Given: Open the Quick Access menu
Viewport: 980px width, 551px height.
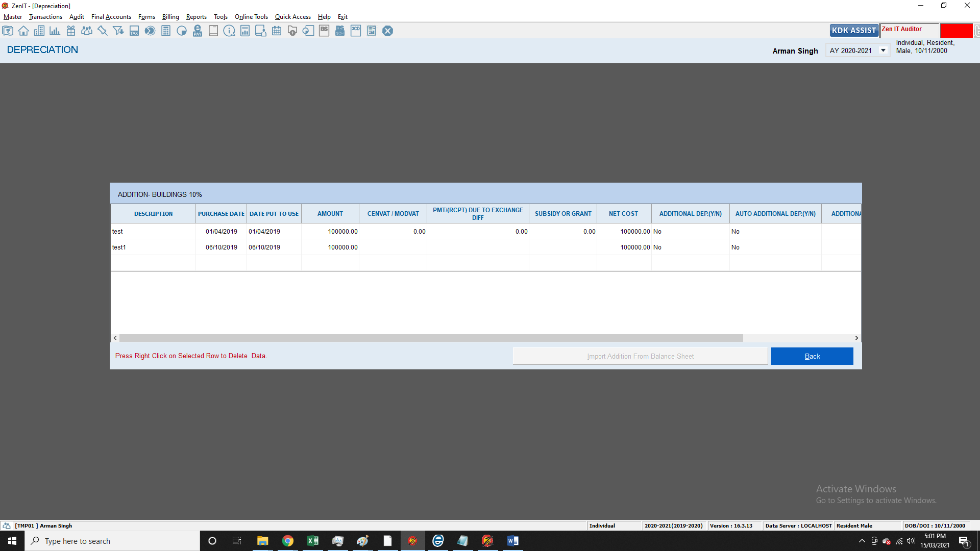Looking at the screenshot, I should (x=292, y=17).
